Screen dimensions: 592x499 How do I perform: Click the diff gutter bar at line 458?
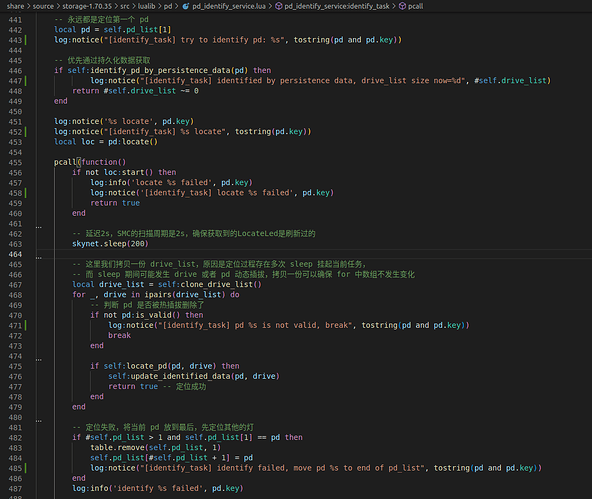[x=26, y=193]
